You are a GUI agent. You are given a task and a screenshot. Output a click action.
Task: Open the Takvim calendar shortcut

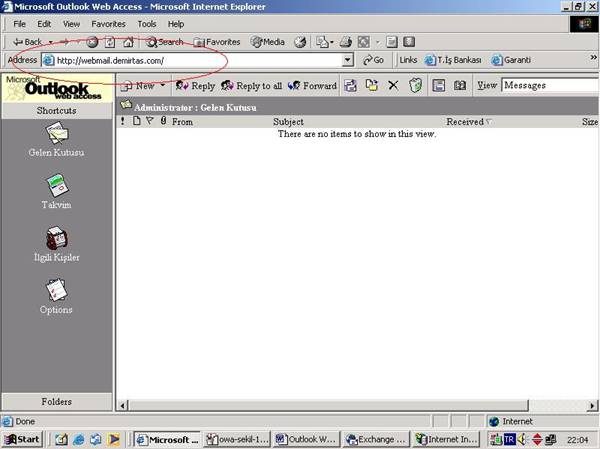(x=57, y=186)
